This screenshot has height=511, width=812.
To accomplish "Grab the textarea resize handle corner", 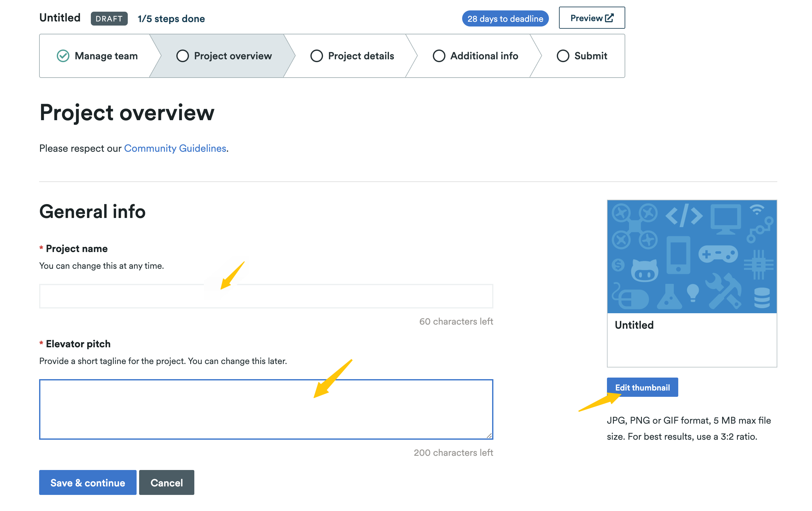I will pos(489,436).
